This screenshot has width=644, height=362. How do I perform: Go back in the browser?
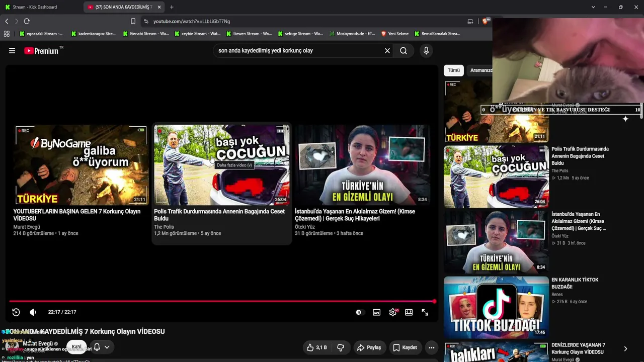click(x=7, y=21)
